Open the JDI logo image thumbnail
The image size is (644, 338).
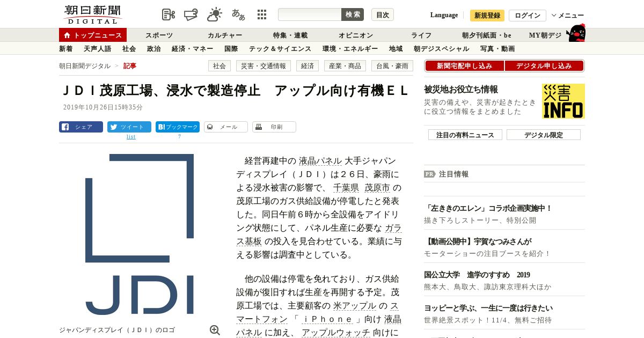(x=140, y=234)
